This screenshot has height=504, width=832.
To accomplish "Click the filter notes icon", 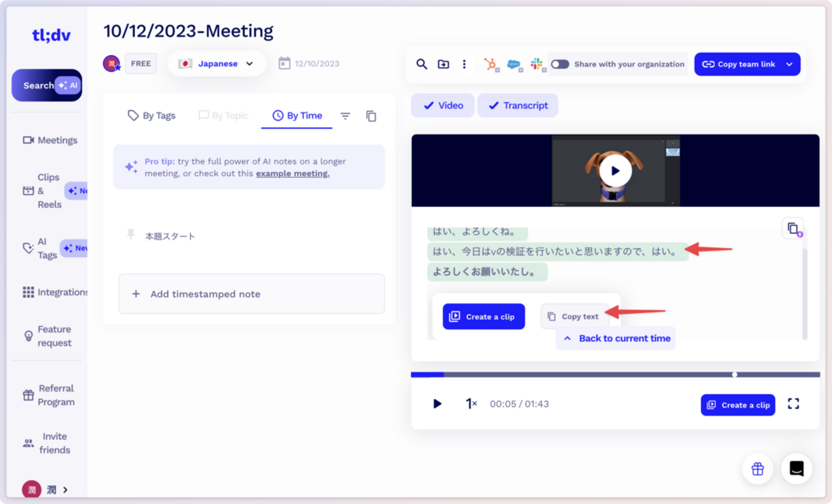I will (345, 116).
